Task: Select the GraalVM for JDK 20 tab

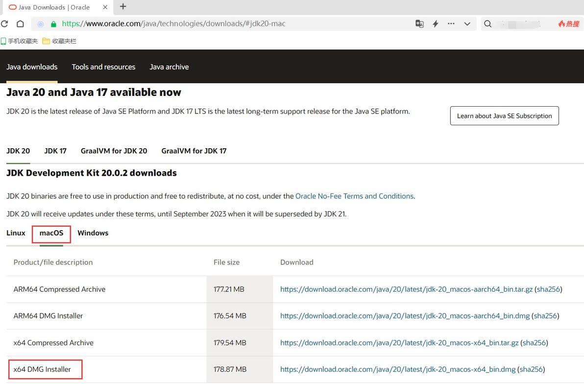Action: (114, 151)
